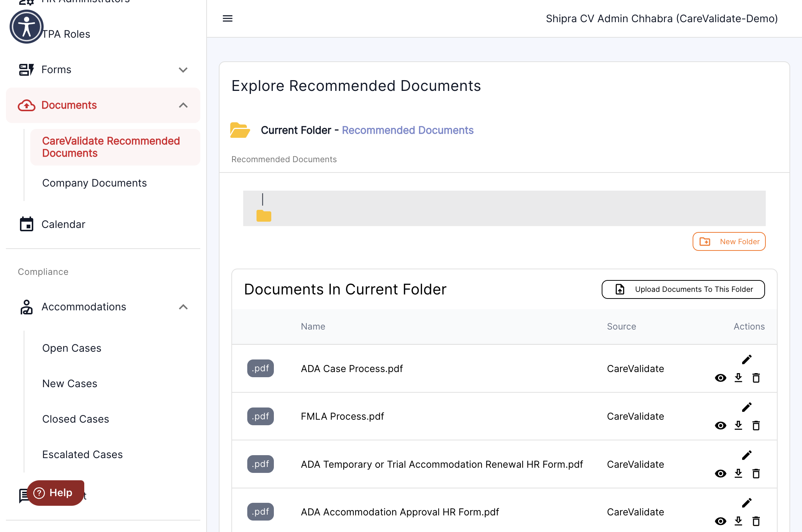Download ADA Case Process.pdf

coord(738,378)
